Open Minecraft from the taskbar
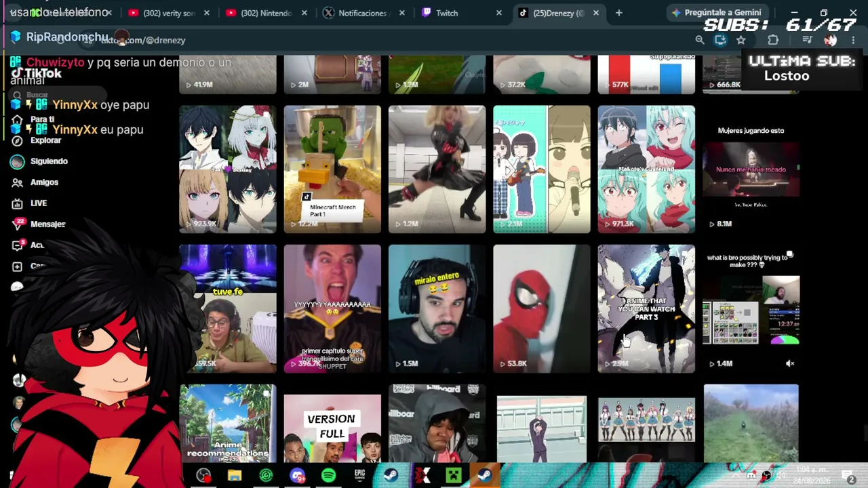The width and height of the screenshot is (868, 488). [454, 476]
